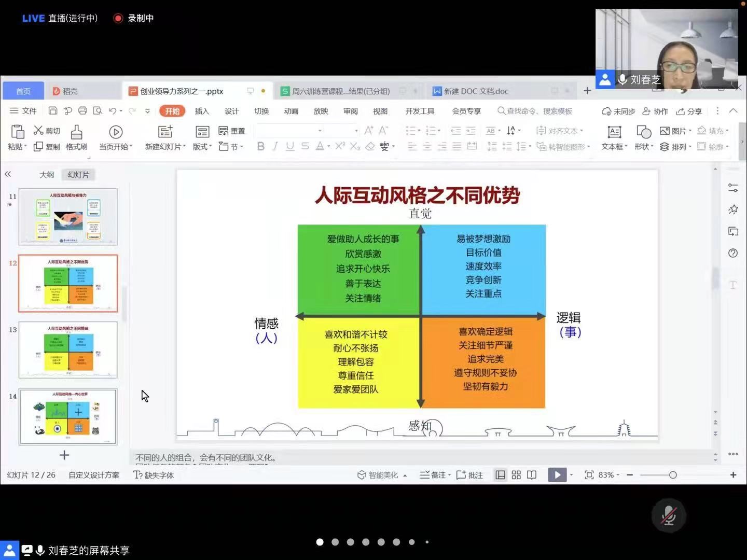Switch to the Design (设计) ribbon tab
The height and width of the screenshot is (560, 747).
231,111
